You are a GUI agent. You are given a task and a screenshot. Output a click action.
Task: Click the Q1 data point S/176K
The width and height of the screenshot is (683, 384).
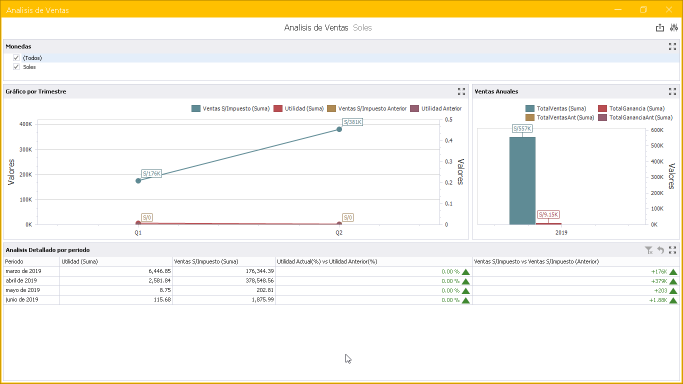[x=138, y=181]
